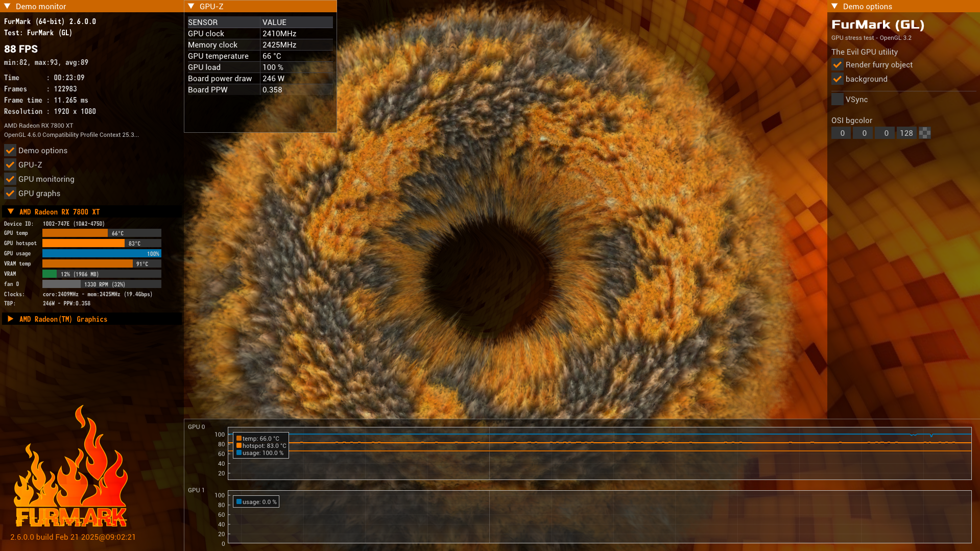Click the GPU 0 usage legend entry
This screenshot has width=980, height=551.
point(259,452)
